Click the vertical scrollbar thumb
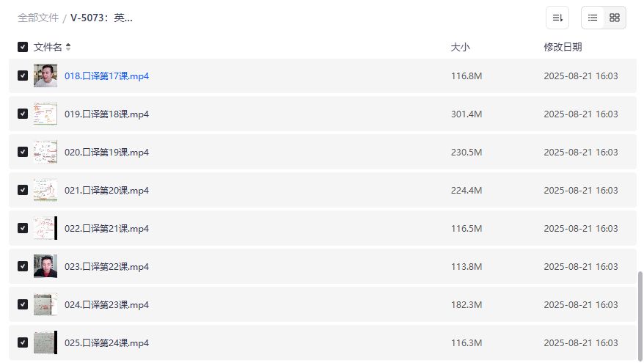 click(640, 314)
